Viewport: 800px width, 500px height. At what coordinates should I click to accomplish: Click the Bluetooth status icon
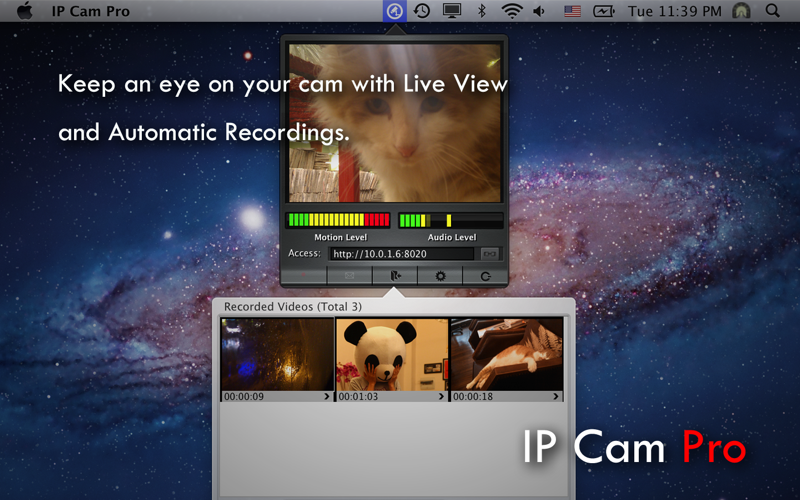click(x=481, y=11)
